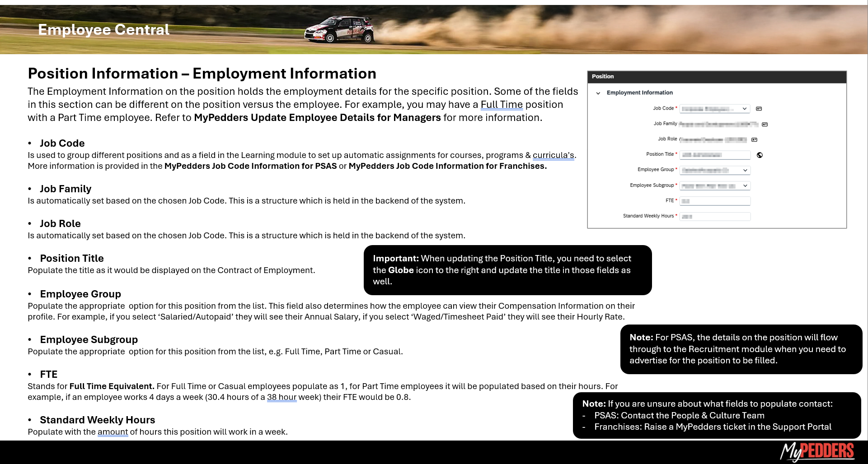Select the Standard Weekly Hours field

point(714,217)
